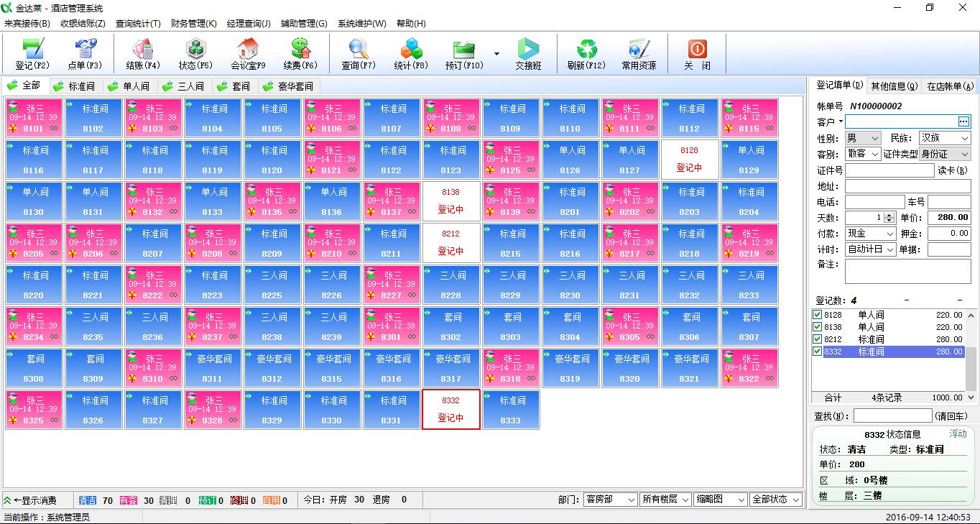Click the 续费(F6) renew fee icon
Screen dimensions: 980x524
pos(300,54)
